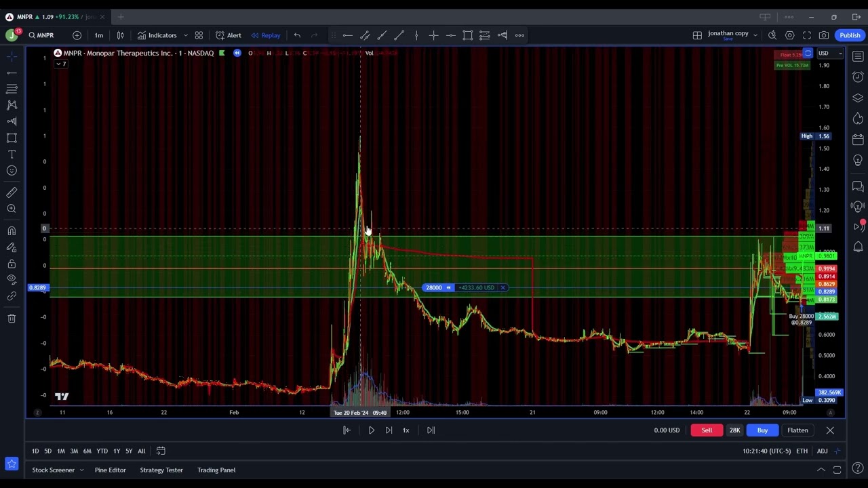Open the Stock Screener dropdown arrow
This screenshot has width=868, height=488.
[81, 470]
